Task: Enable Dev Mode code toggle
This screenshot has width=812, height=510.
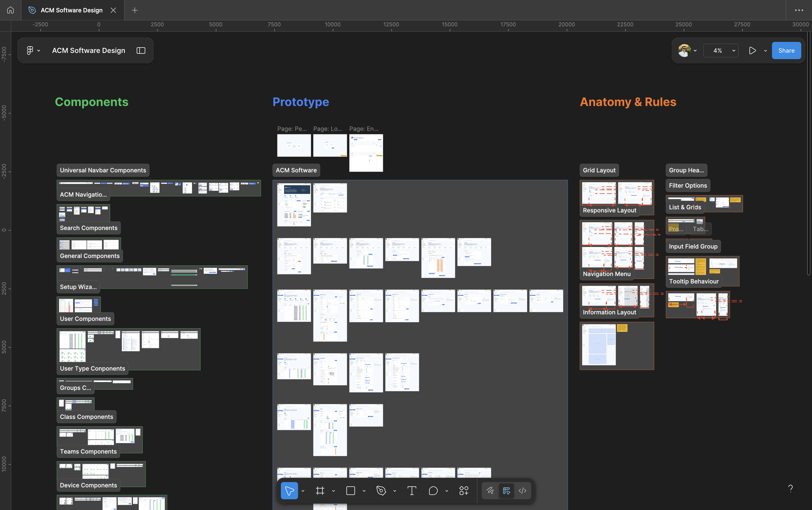Action: tap(523, 491)
